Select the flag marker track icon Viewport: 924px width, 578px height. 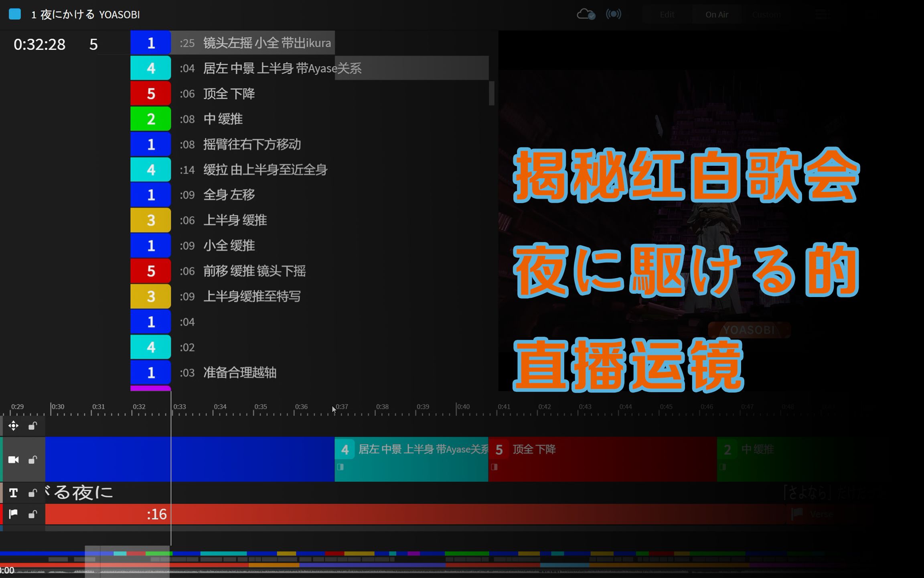[x=13, y=514]
